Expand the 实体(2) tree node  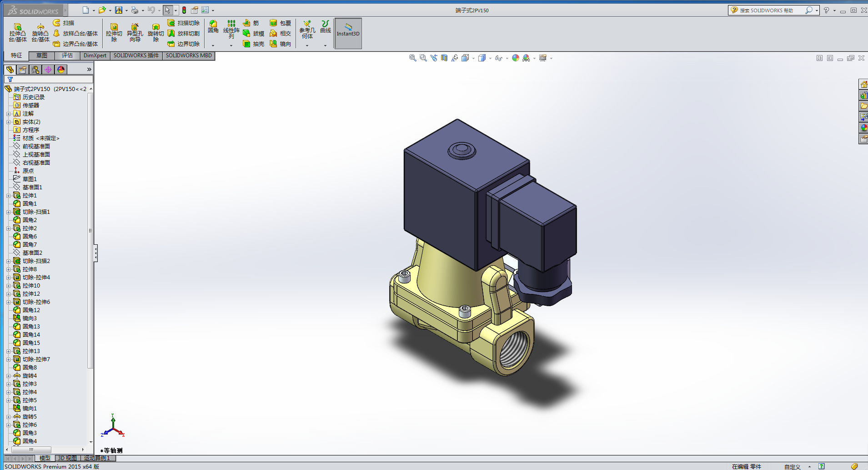pos(8,122)
